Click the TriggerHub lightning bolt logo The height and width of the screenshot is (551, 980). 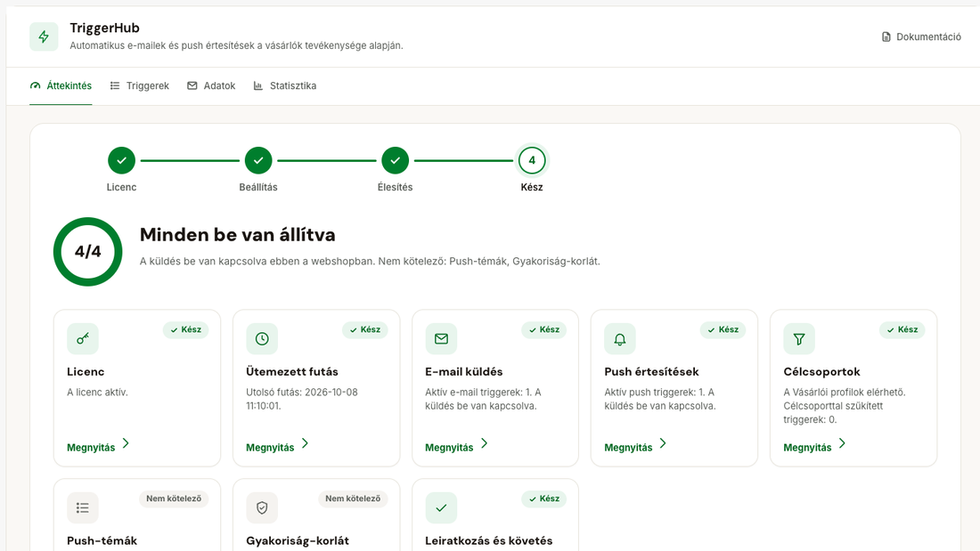coord(44,36)
